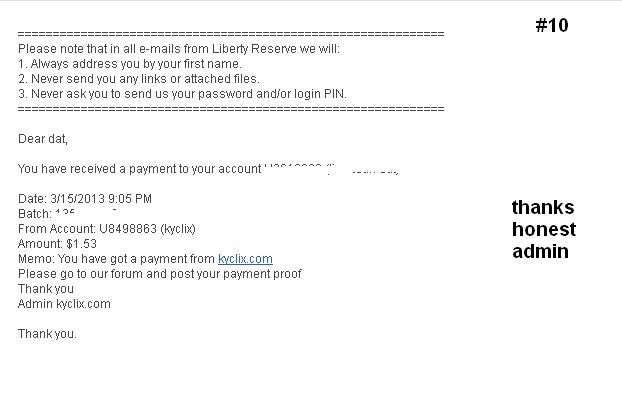The width and height of the screenshot is (622, 404).
Task: Click rule 2 about links or attached files
Action: click(139, 78)
